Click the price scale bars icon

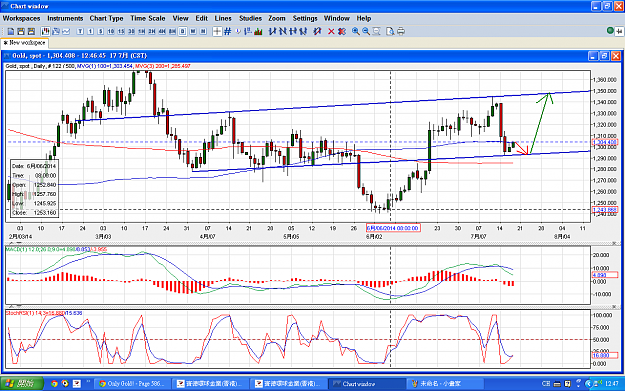coord(248,31)
